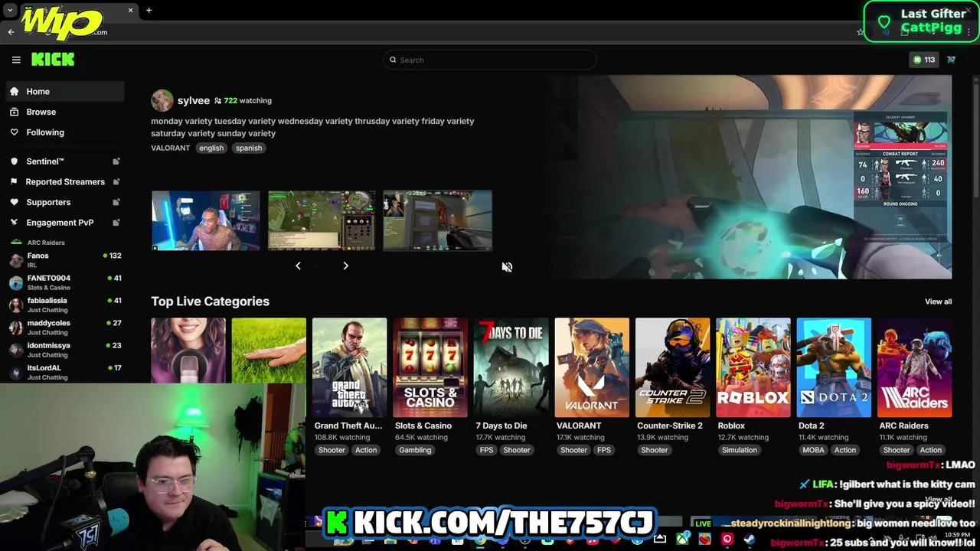Open sylvee's channel name
Image resolution: width=980 pixels, height=551 pixels.
click(193, 100)
